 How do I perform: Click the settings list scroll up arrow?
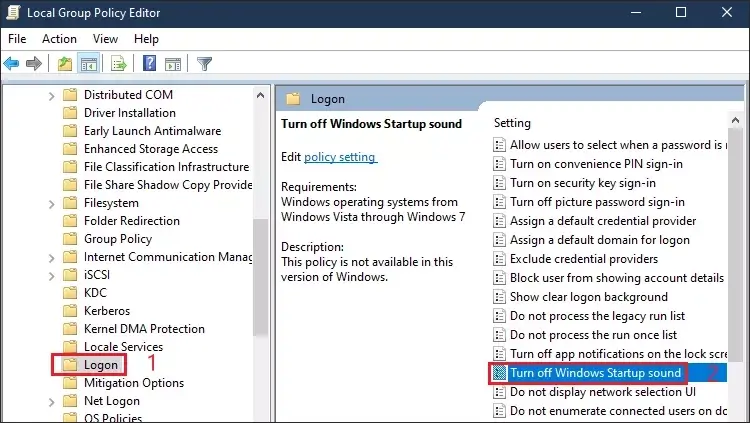pyautogui.click(x=735, y=120)
